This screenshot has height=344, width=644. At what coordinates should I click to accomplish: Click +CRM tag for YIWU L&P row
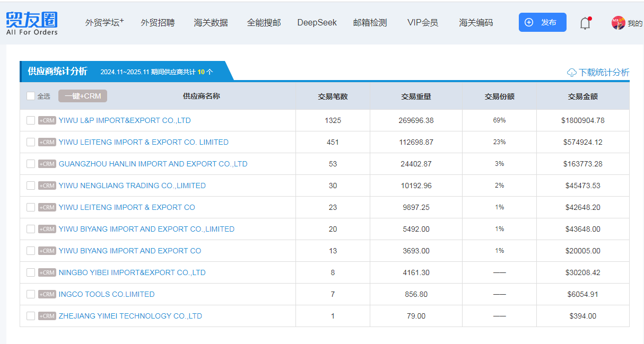47,120
